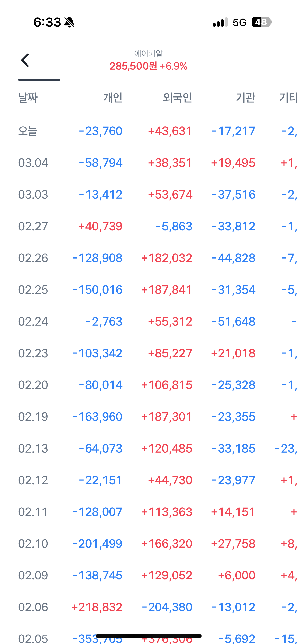The height and width of the screenshot is (644, 297).
Task: Tap the 날짜 column header
Action: pyautogui.click(x=28, y=98)
